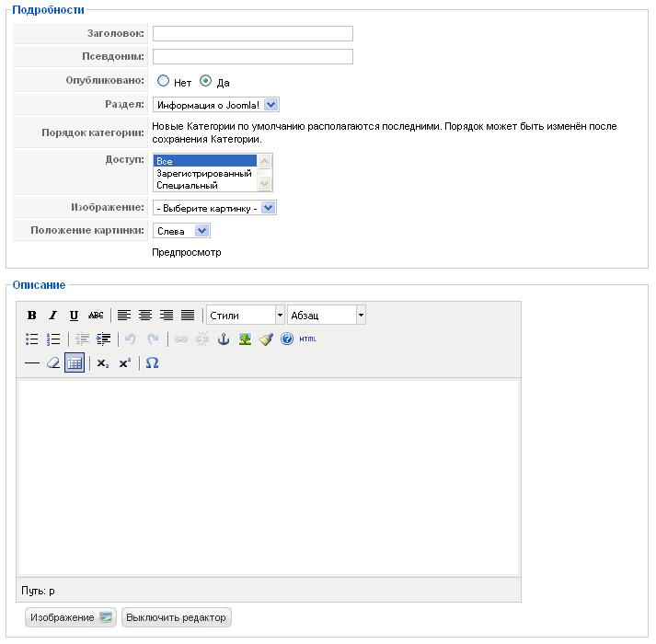Open HTML source editor

308,339
